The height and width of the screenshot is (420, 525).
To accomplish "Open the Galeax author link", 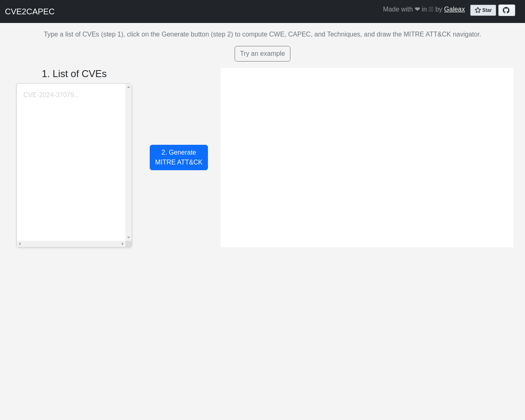I will click(454, 9).
